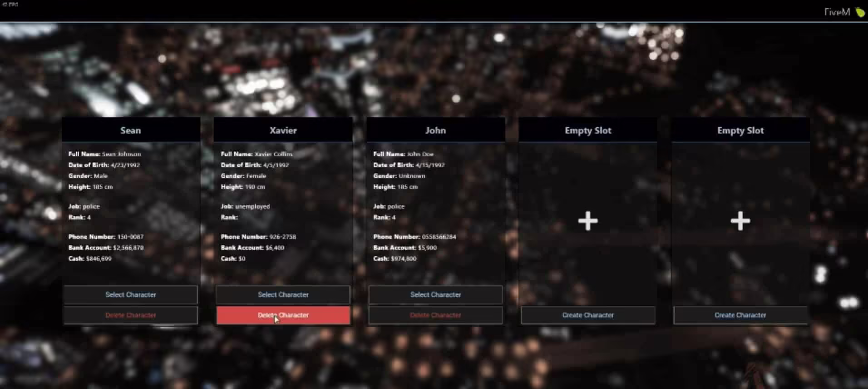868x389 pixels.
Task: Delete the John character
Action: click(x=436, y=315)
